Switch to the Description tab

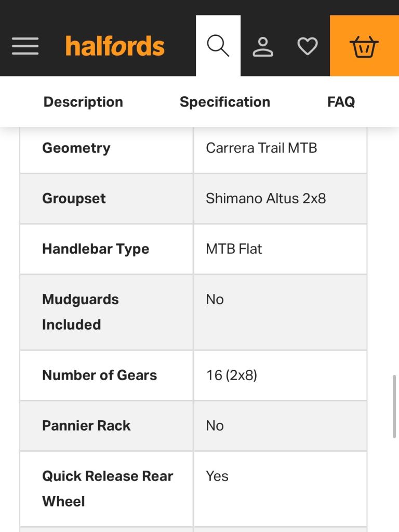pos(83,101)
